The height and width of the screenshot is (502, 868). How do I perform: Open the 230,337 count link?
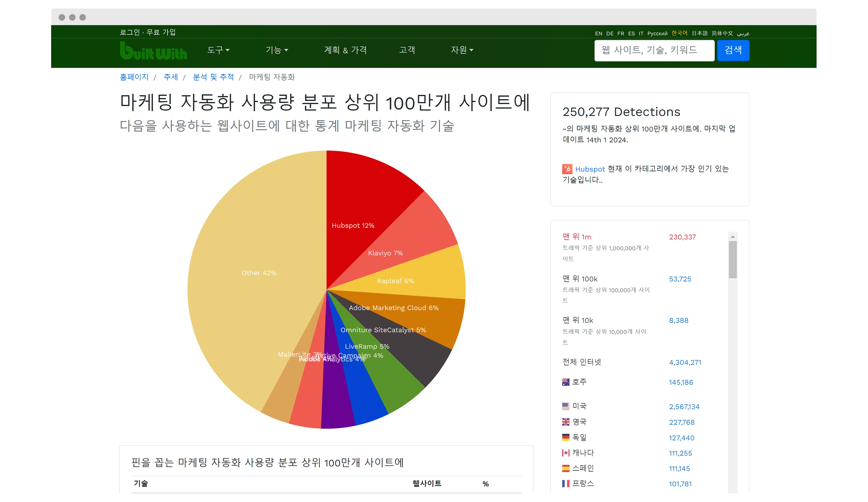point(682,237)
